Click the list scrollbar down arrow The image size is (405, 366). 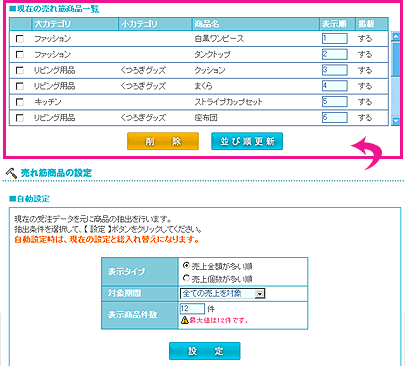point(396,121)
